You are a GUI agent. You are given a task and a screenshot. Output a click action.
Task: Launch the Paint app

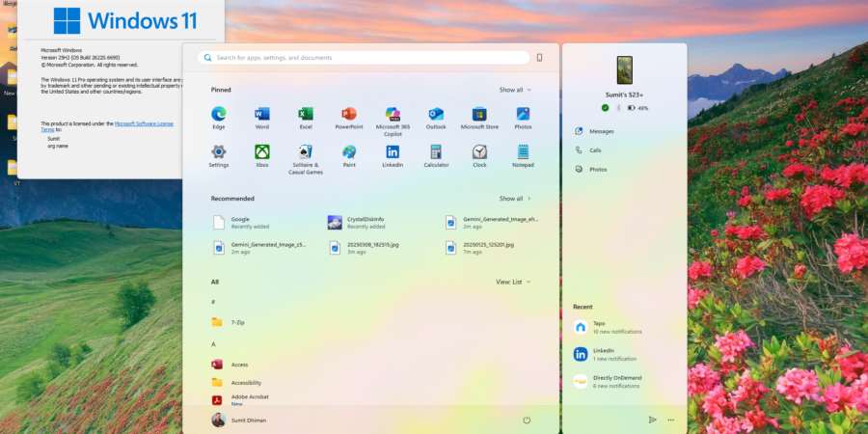pos(349,156)
